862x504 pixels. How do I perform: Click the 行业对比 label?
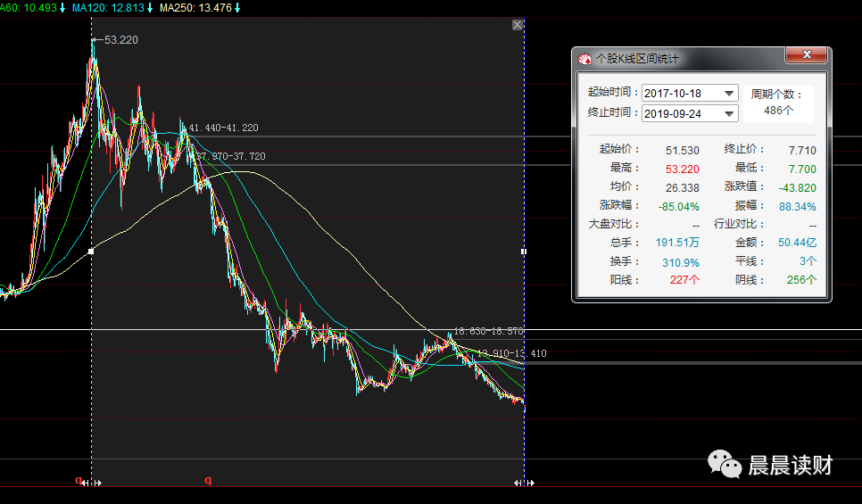(x=739, y=224)
